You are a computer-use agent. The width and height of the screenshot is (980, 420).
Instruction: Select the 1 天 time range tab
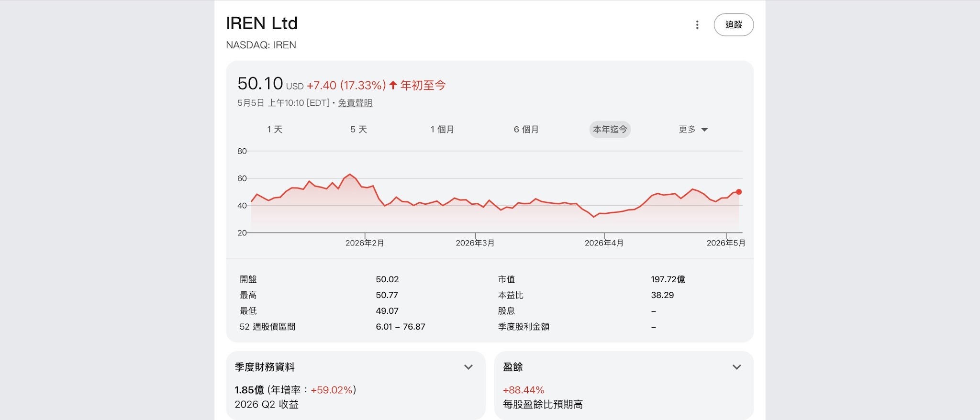pyautogui.click(x=275, y=130)
